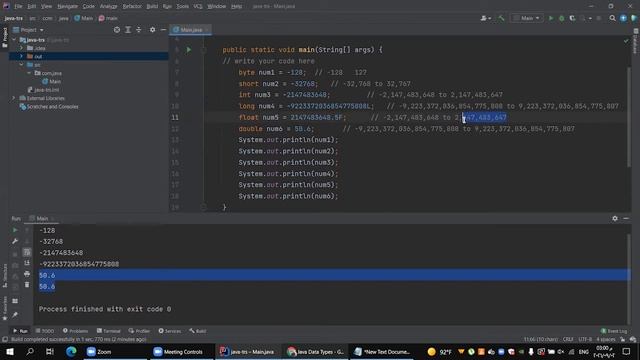Screen dimensions: 640x360
Task: Open the Build tool window button
Action: 198,331
